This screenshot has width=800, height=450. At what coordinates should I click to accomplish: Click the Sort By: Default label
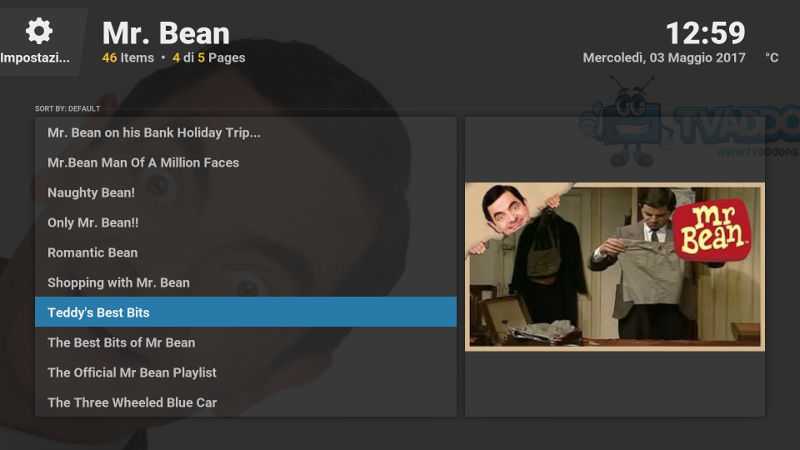(67, 109)
